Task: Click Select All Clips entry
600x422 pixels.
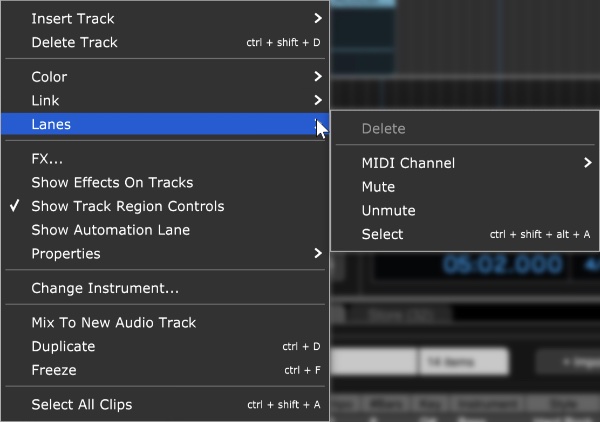Action: click(x=165, y=404)
